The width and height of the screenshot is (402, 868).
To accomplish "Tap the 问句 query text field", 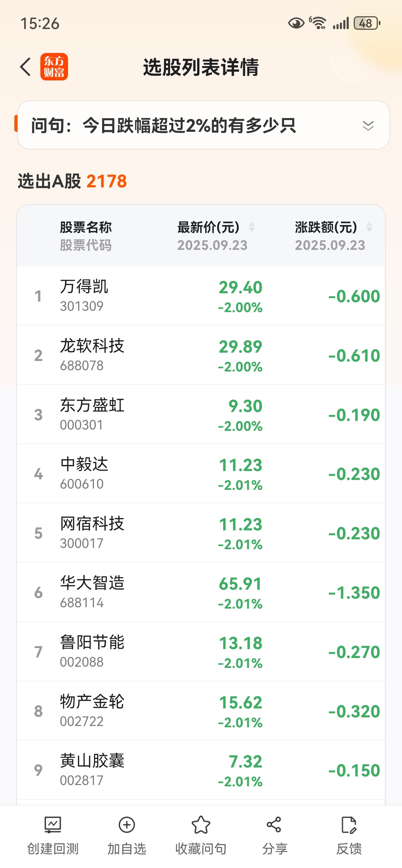I will pos(204,125).
